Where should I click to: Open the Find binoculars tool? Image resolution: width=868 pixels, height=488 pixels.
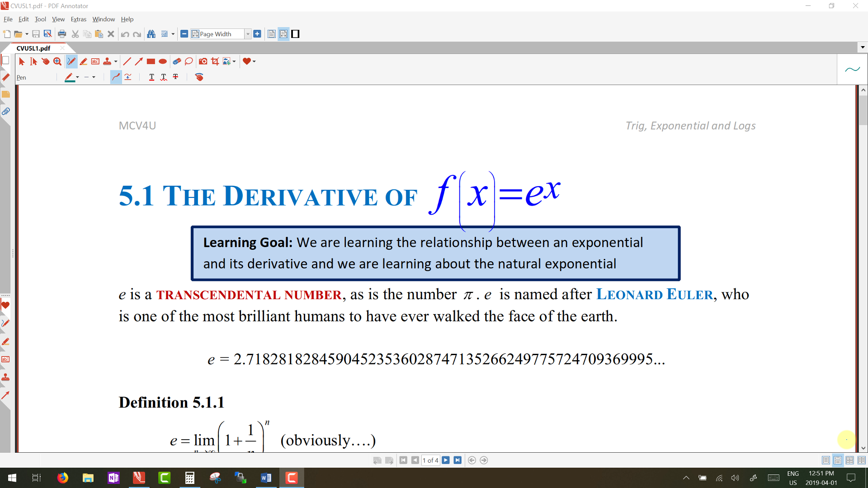point(151,34)
